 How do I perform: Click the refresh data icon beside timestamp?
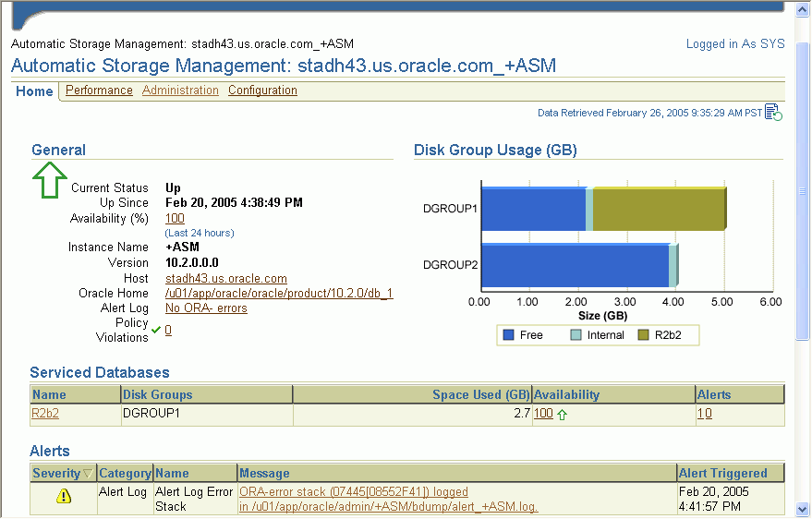pyautogui.click(x=773, y=114)
